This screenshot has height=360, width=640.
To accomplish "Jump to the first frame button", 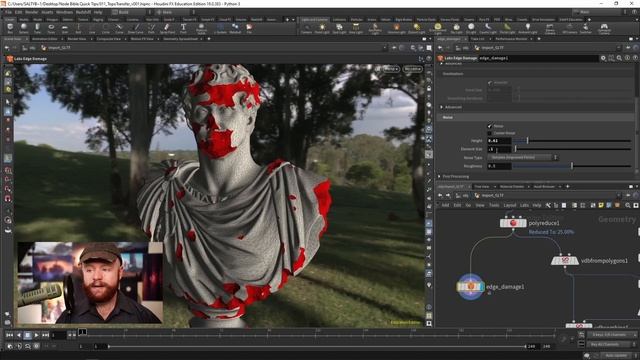I will [x=9, y=335].
